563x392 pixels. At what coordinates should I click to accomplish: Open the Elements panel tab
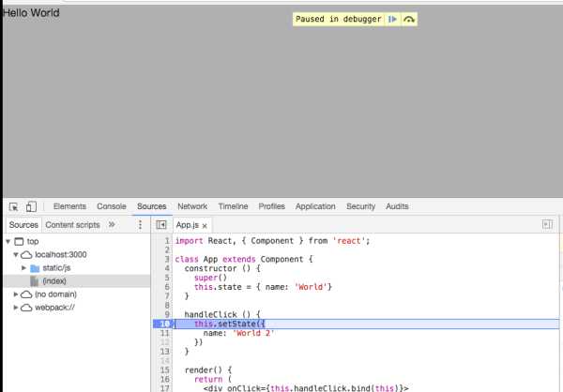coord(70,206)
